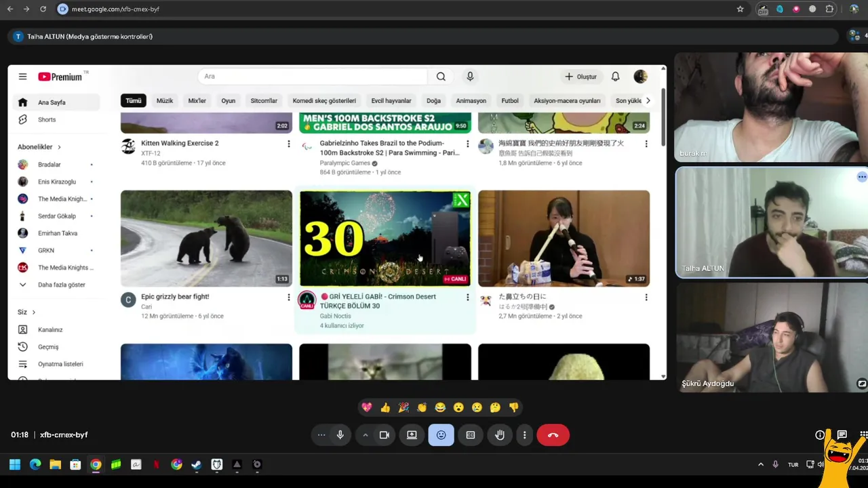Image resolution: width=868 pixels, height=488 pixels.
Task: Expand video options chevron beside the camera
Action: 366,435
